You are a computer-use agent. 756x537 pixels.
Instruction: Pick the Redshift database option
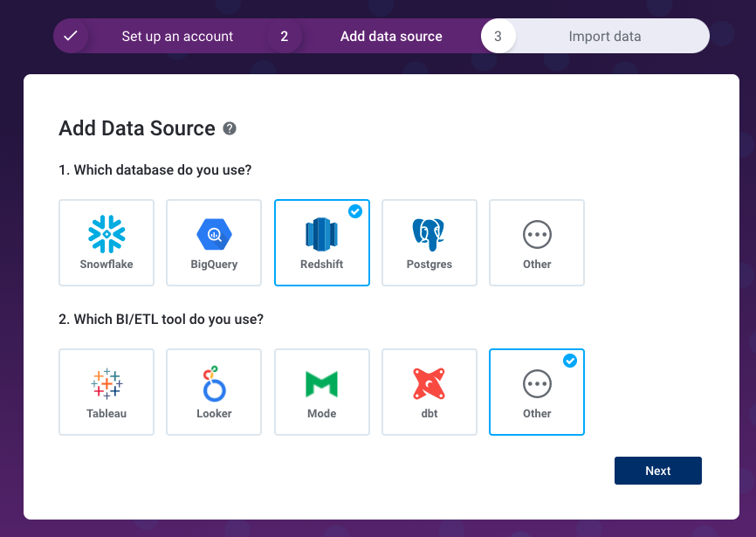322,243
